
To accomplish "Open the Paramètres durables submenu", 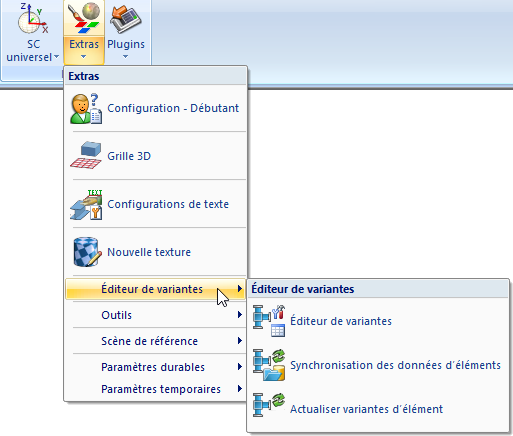I will (x=156, y=367).
